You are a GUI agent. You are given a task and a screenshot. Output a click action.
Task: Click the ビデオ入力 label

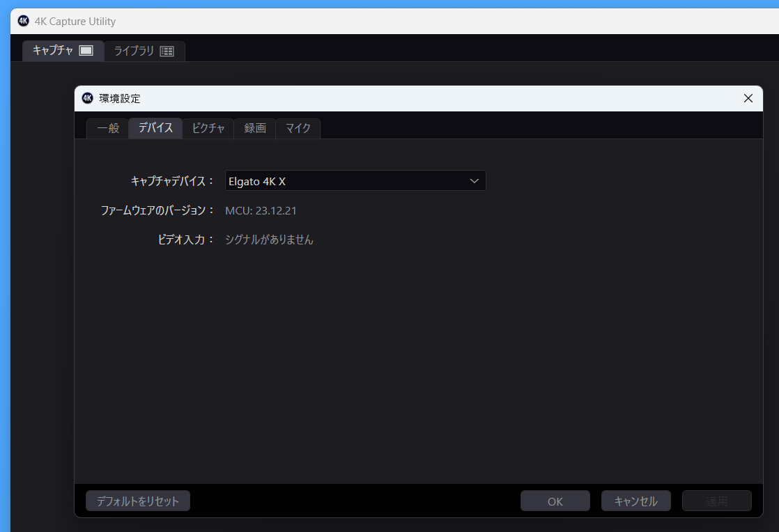(186, 240)
